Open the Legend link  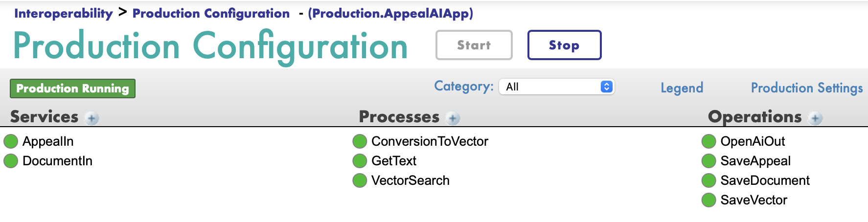682,88
